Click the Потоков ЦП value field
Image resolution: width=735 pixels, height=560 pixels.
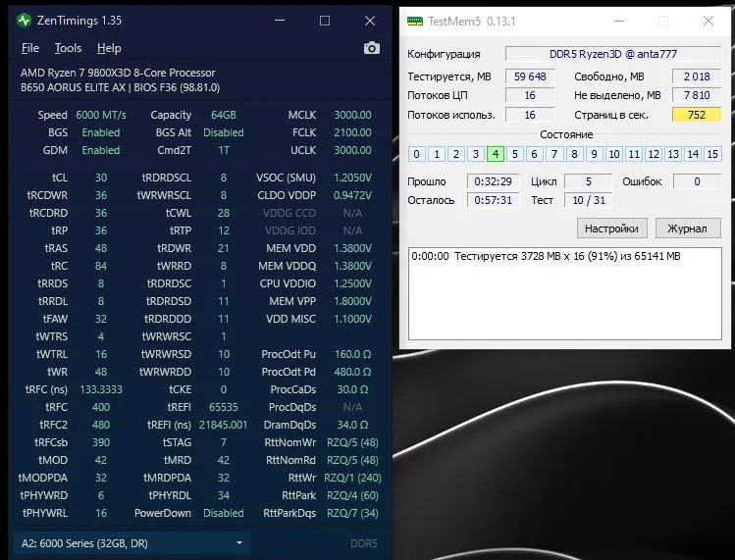coord(530,95)
